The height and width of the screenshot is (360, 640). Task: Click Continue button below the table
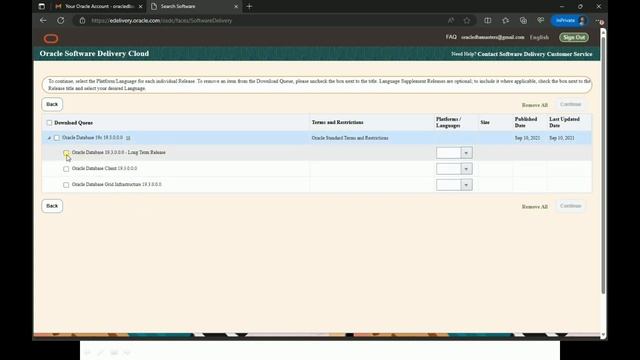[x=571, y=206]
